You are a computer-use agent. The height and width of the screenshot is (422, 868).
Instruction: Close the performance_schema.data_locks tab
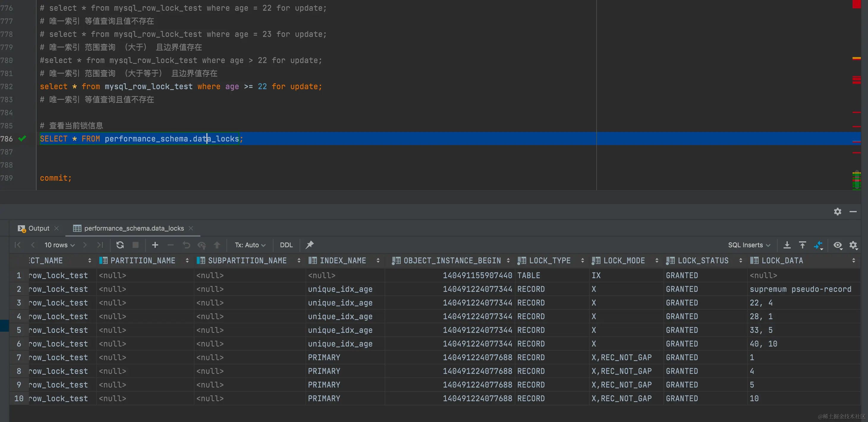coord(191,228)
